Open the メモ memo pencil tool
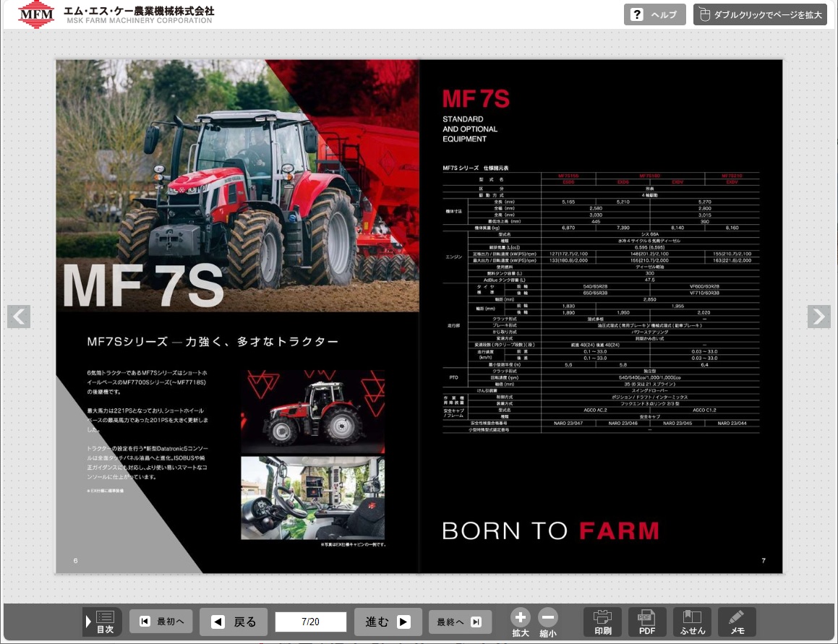Screen dimensions: 838x644 [737, 622]
